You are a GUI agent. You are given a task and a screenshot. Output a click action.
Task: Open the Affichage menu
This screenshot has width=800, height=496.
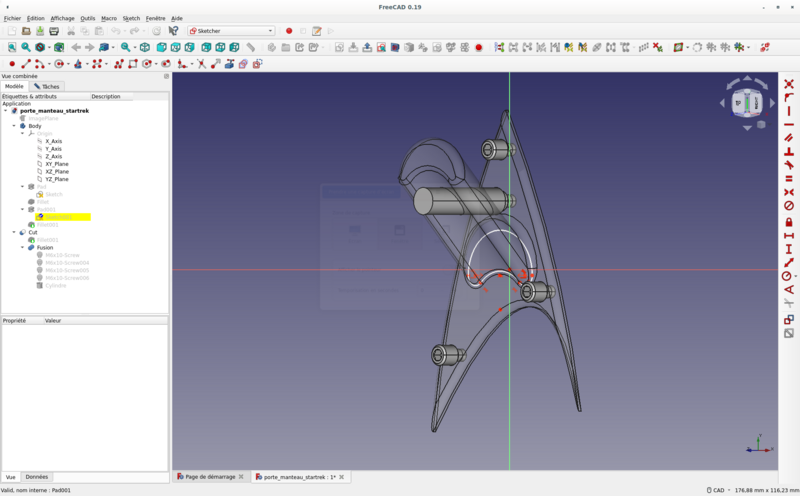[62, 18]
